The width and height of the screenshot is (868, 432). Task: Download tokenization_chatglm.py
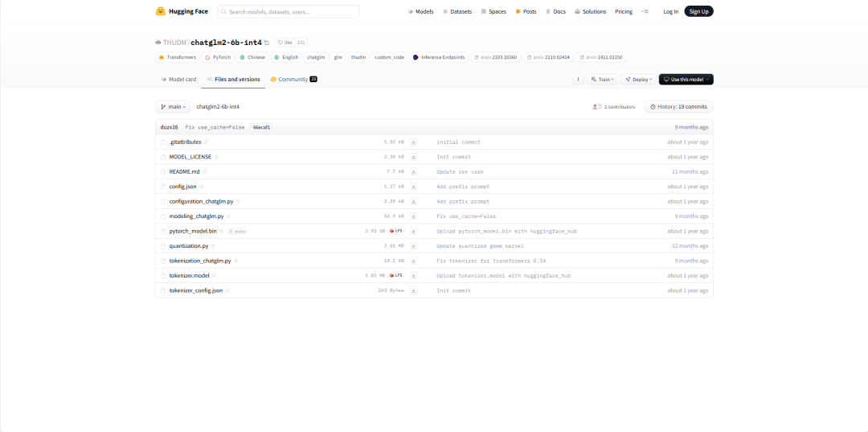(414, 261)
